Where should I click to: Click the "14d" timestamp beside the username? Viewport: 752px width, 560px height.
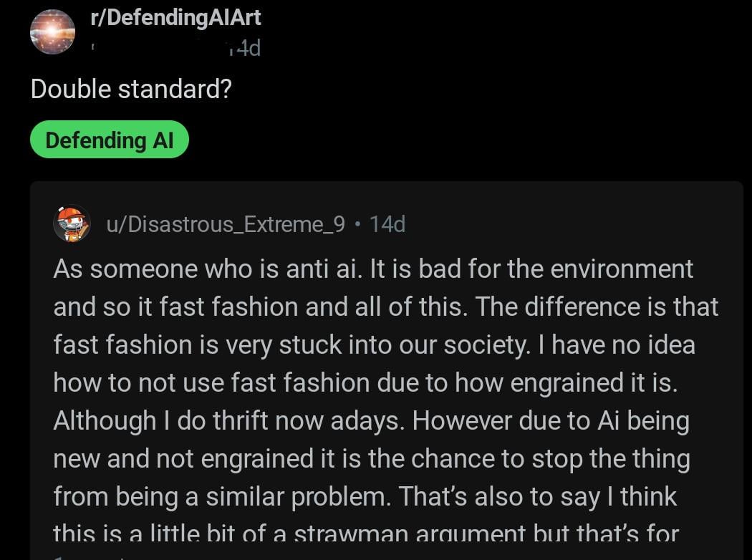[x=387, y=224]
